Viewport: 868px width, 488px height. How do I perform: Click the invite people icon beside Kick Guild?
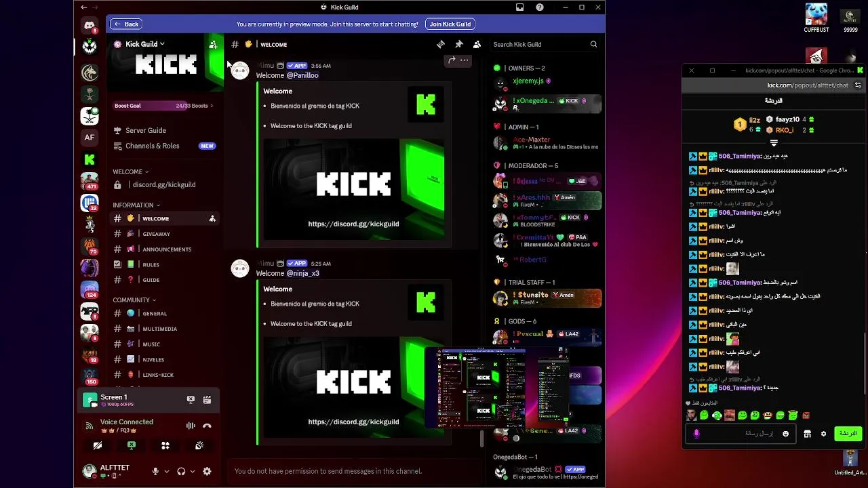point(213,44)
